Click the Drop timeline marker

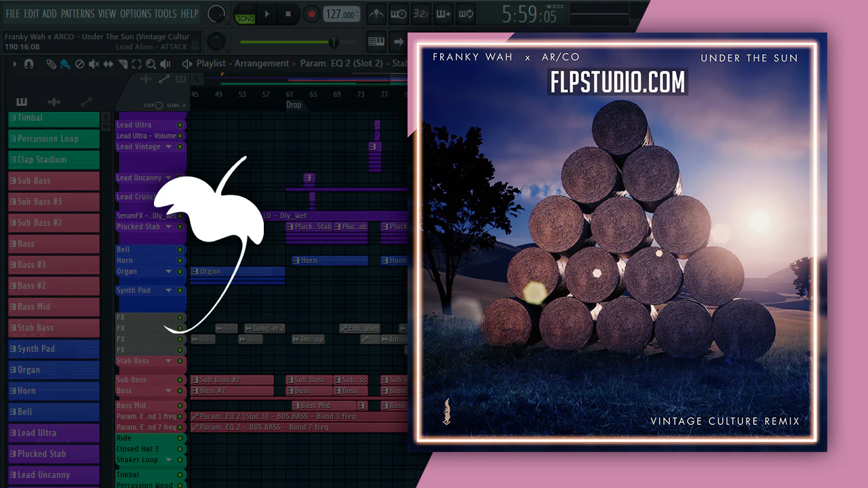pos(294,105)
